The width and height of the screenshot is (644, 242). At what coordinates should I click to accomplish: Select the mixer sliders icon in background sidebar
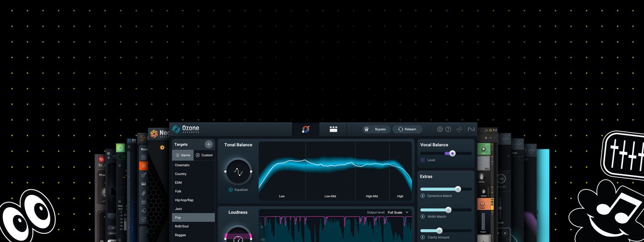tap(144, 157)
